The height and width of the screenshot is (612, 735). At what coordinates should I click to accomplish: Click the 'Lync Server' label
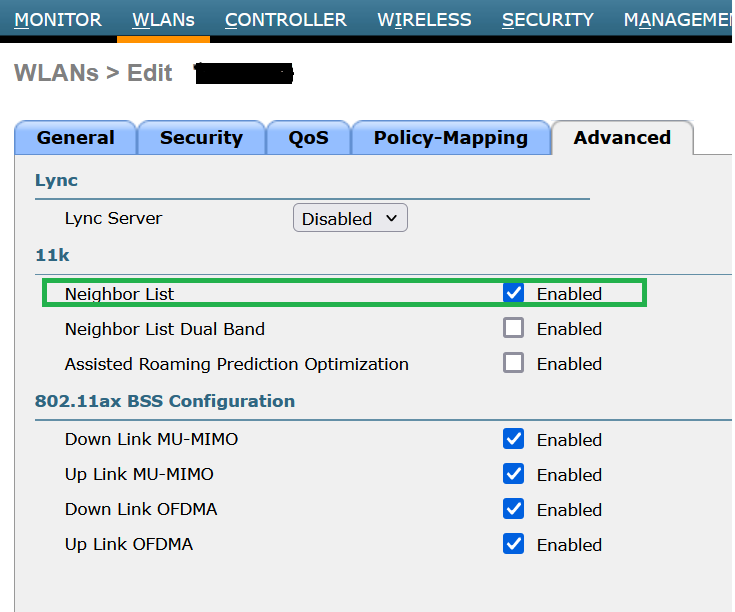tap(113, 218)
